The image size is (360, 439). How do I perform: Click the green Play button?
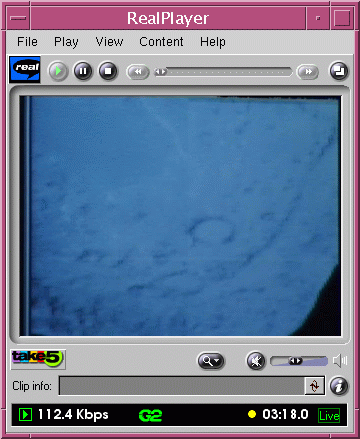pos(58,71)
